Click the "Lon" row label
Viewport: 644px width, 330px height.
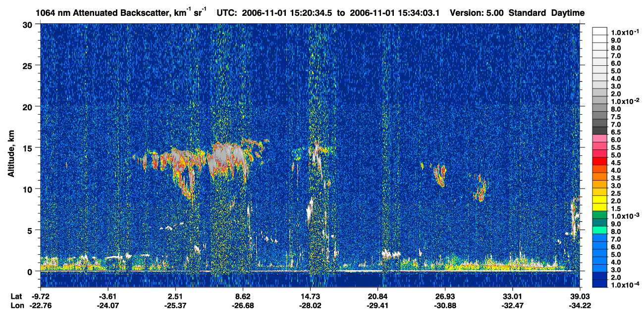tap(17, 305)
